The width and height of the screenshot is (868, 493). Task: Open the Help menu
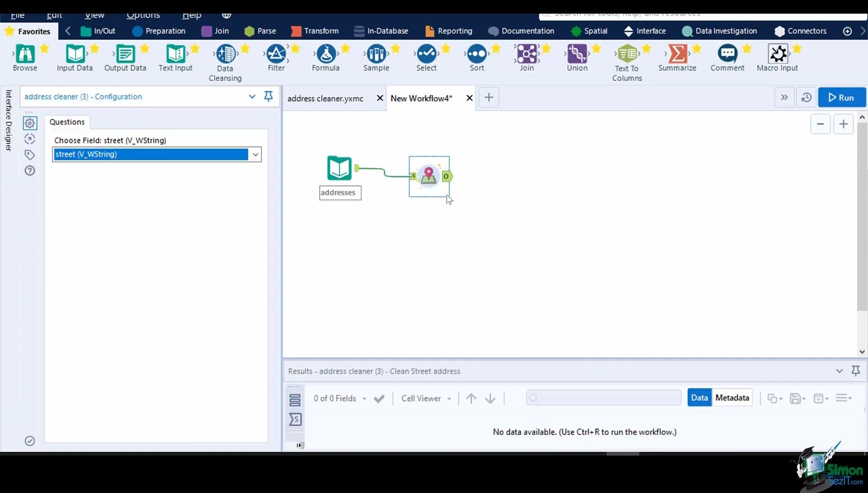[192, 15]
